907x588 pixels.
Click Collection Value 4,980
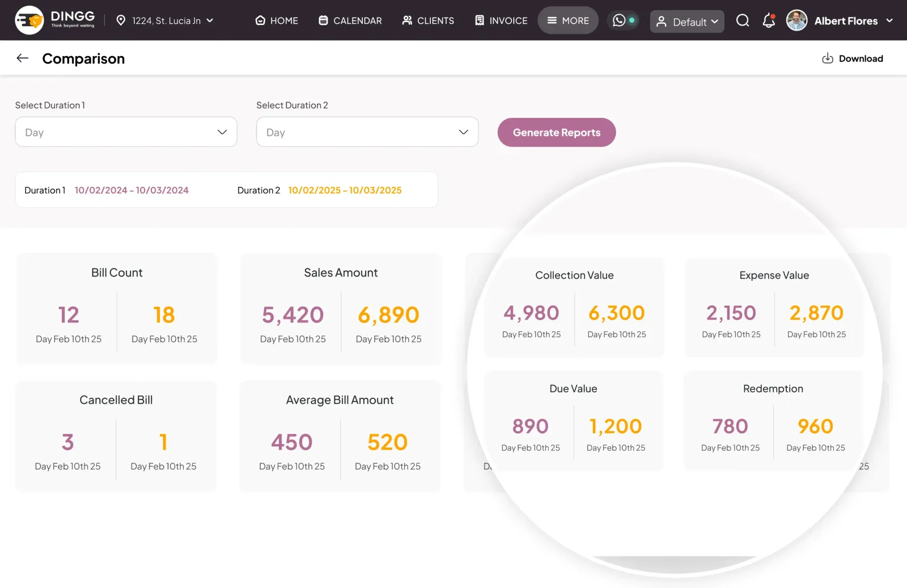[531, 313]
